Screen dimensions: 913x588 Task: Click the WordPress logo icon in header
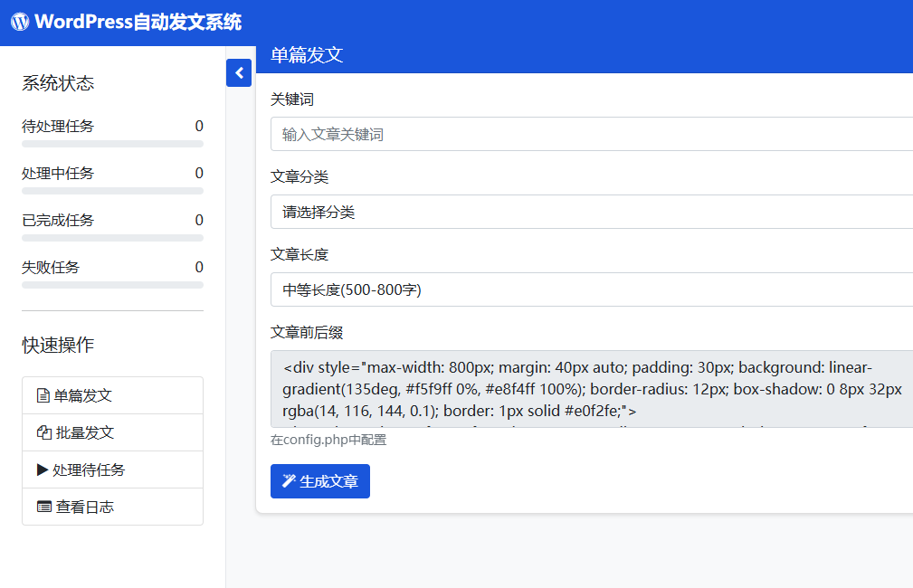coord(20,23)
